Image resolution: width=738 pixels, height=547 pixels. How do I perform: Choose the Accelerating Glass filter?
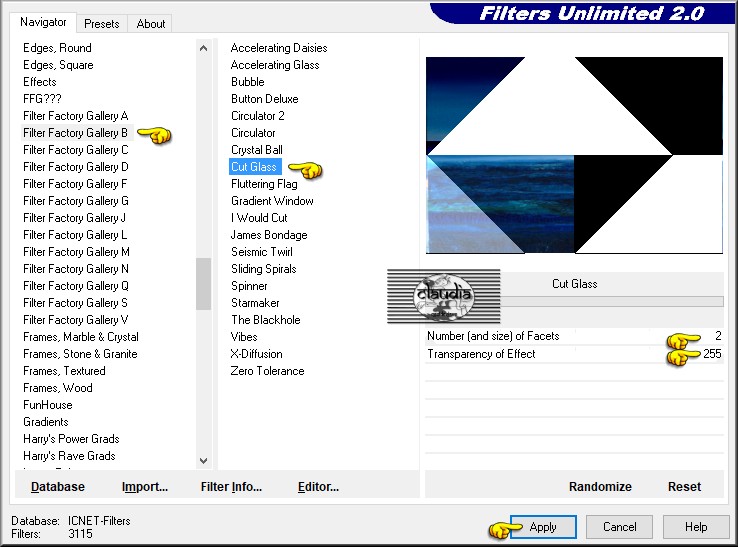click(275, 65)
